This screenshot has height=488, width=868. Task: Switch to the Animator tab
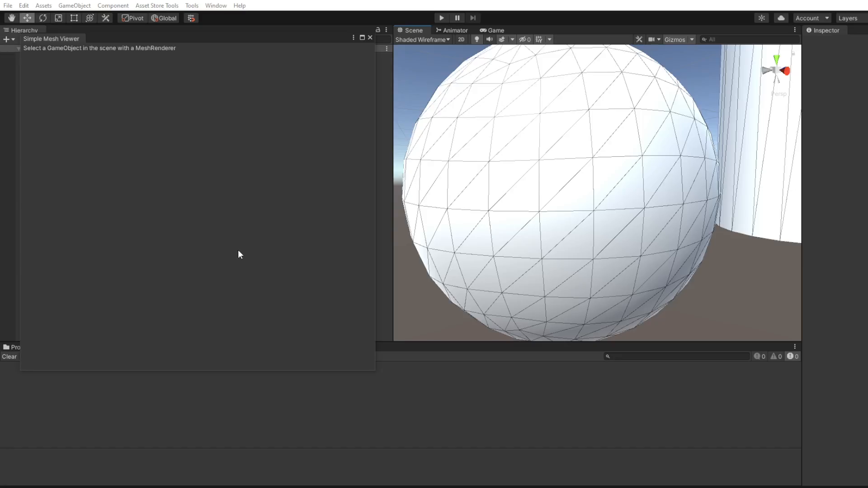pyautogui.click(x=452, y=30)
